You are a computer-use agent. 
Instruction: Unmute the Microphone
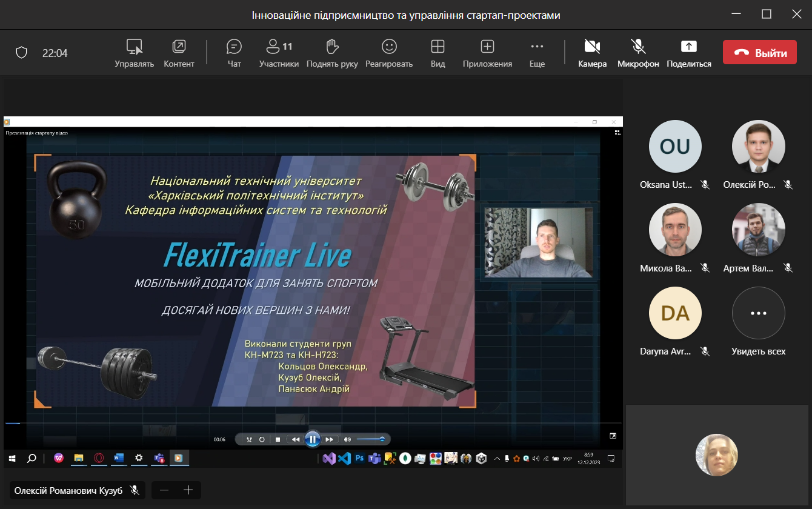(637, 53)
